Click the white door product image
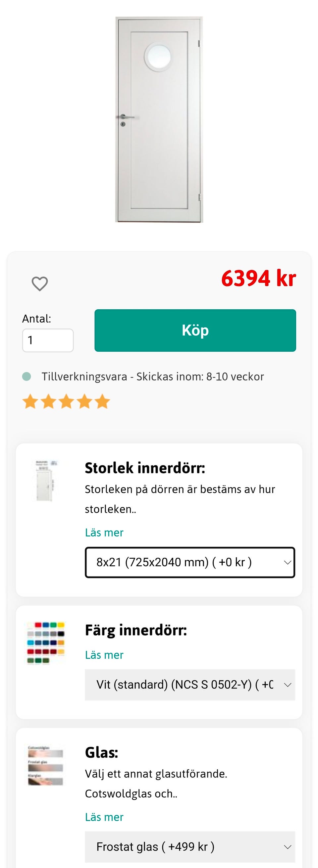This screenshot has width=318, height=868. coord(159,120)
